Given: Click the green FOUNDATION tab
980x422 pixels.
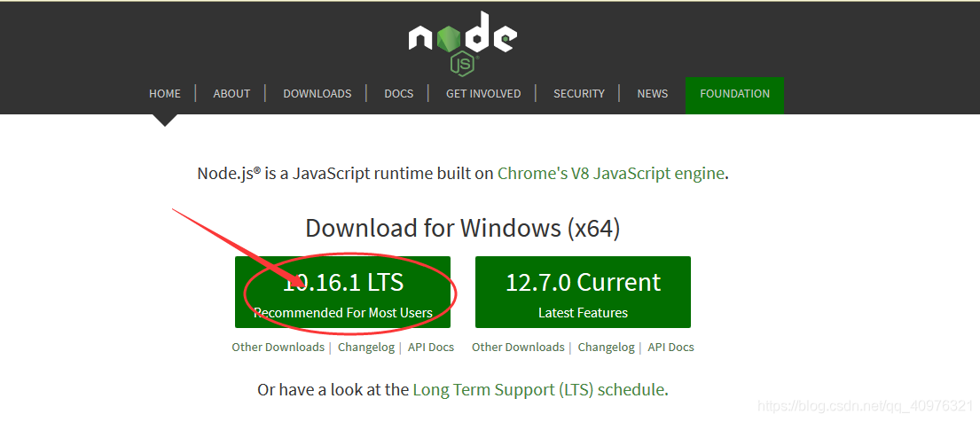Looking at the screenshot, I should coord(734,95).
